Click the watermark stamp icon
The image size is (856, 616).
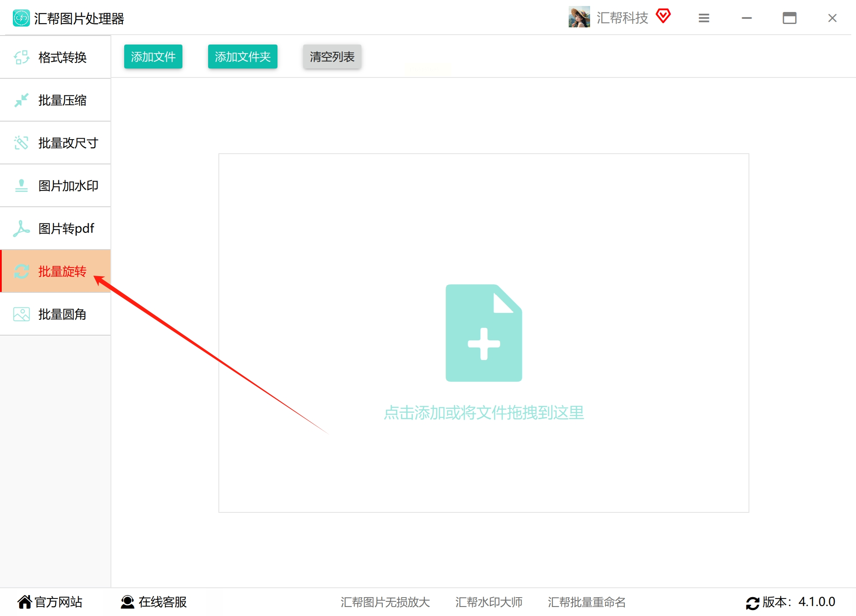(x=21, y=185)
